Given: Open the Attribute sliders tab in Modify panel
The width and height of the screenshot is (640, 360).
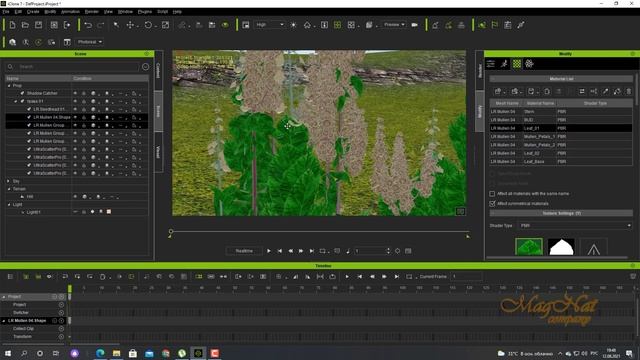Looking at the screenshot, I should [491, 64].
